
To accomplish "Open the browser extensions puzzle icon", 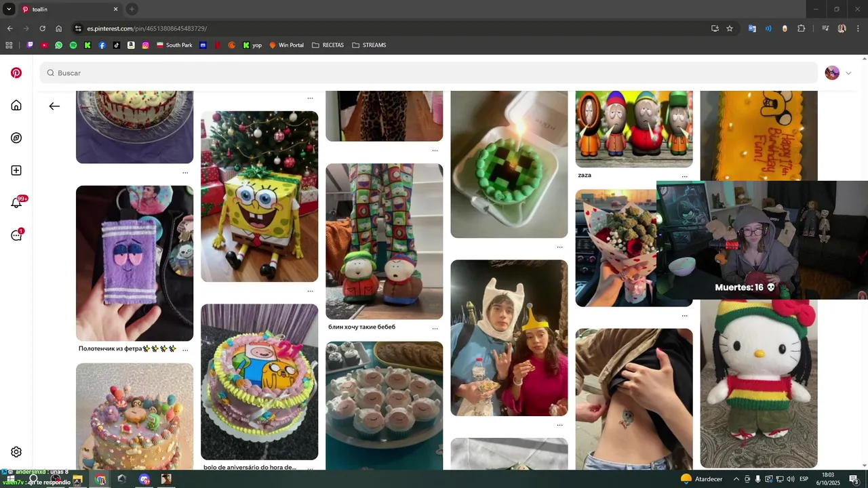I will 802,28.
